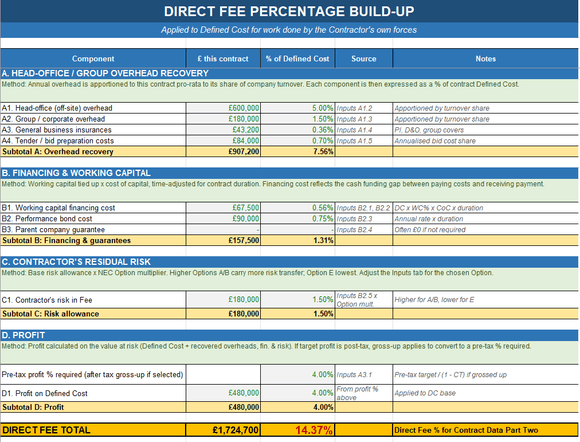This screenshot has width=580, height=442.
Task: Click the 'Component' column header
Action: click(93, 58)
